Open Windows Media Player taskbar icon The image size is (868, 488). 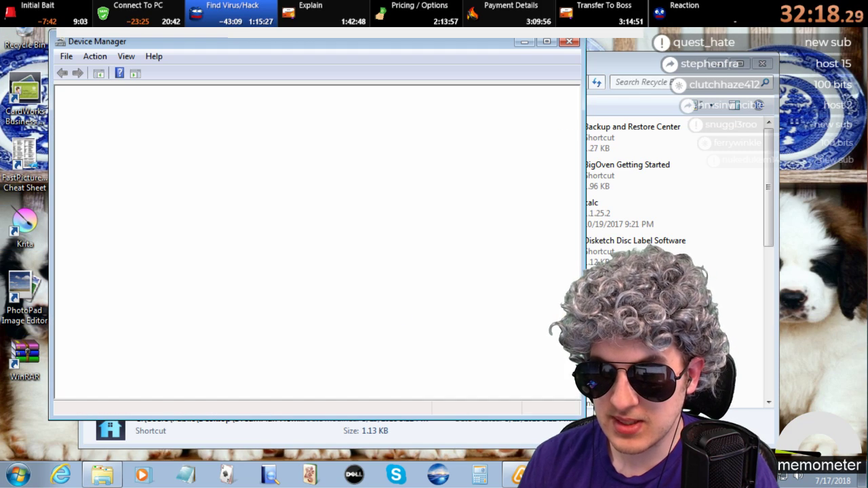(x=142, y=474)
